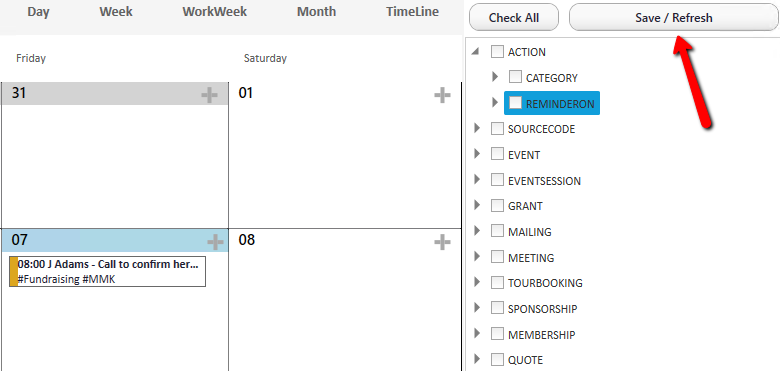Expand the GRANT tree node

[x=477, y=205]
